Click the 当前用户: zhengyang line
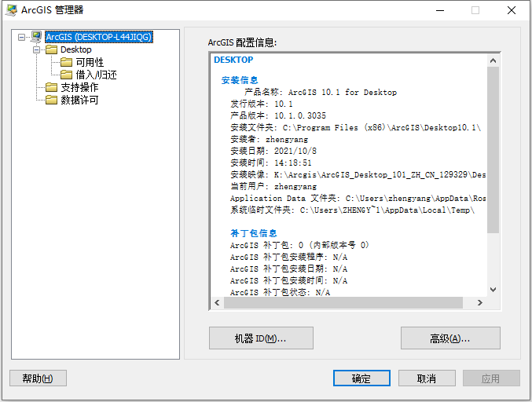Viewport: 532px width, 402px height. point(273,186)
